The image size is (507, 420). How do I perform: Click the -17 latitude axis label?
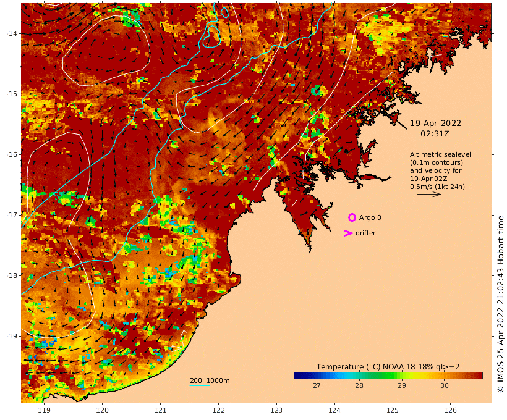tap(13, 215)
